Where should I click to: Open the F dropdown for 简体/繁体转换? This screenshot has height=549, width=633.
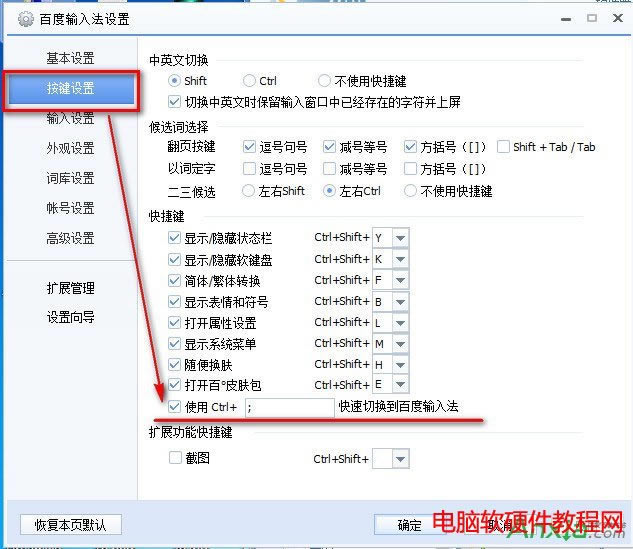400,280
